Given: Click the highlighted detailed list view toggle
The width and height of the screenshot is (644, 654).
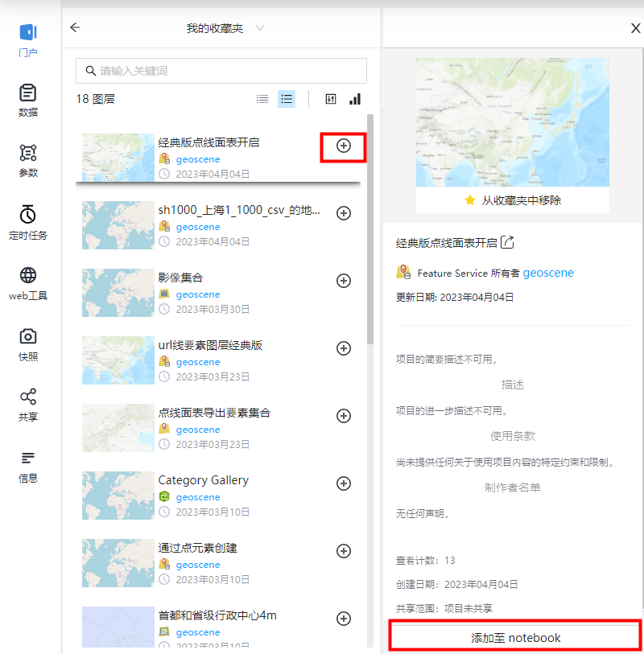Looking at the screenshot, I should (287, 98).
